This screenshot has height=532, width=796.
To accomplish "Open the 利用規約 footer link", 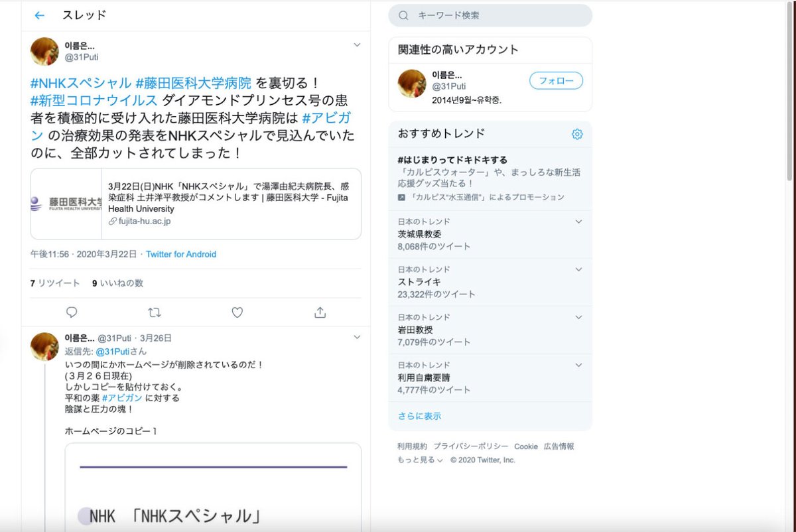I will [413, 446].
